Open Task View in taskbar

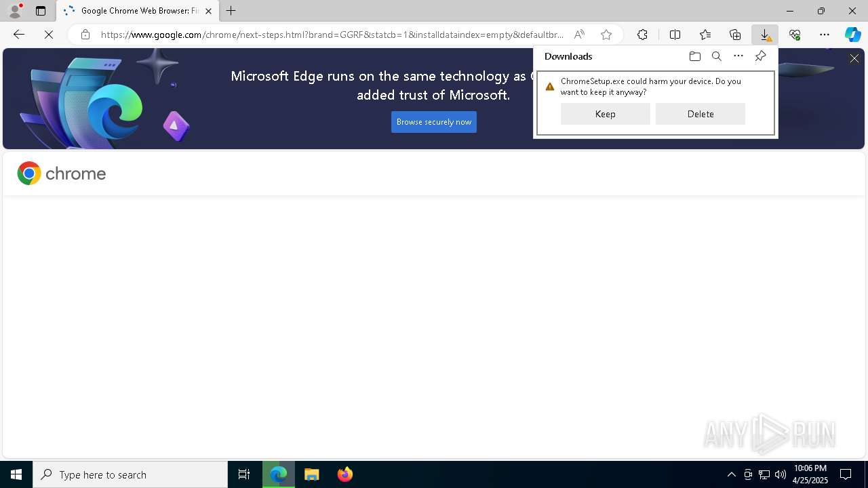244,474
